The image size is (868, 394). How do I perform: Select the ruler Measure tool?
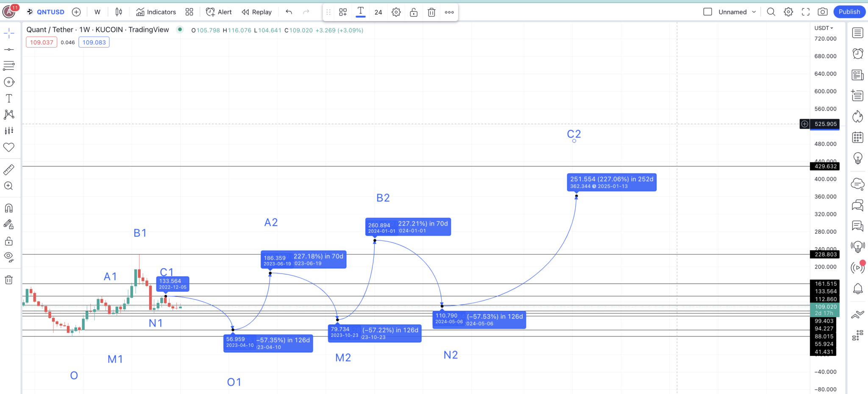(9, 170)
